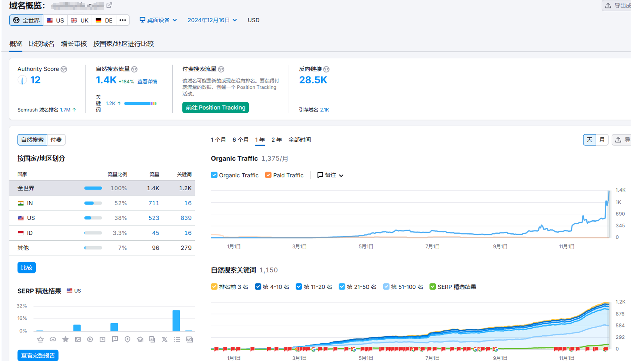This screenshot has height=364, width=632.
Task: Select the 全世界 database tab
Action: 26,20
